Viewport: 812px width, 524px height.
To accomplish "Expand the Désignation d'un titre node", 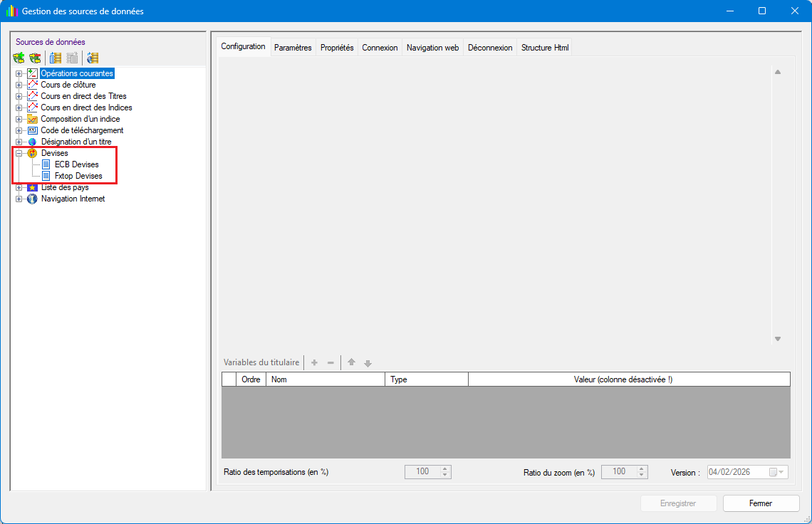I will 19,142.
